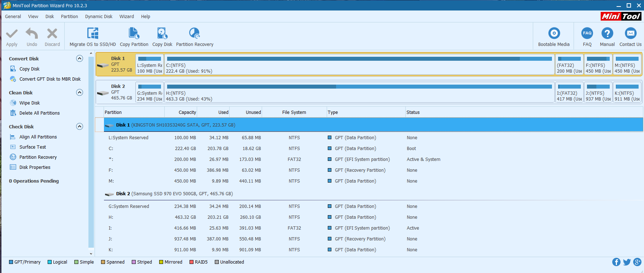Open the General menu

click(x=13, y=17)
